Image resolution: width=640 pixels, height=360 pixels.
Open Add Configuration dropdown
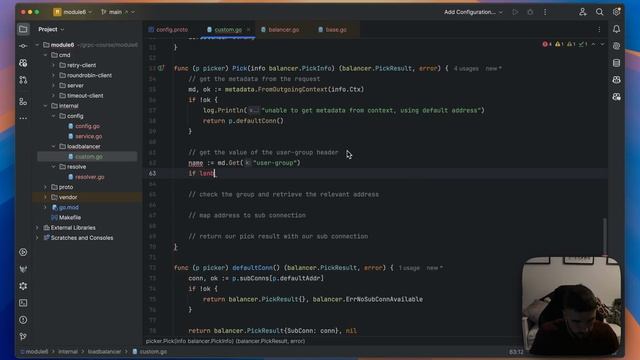tap(473, 12)
